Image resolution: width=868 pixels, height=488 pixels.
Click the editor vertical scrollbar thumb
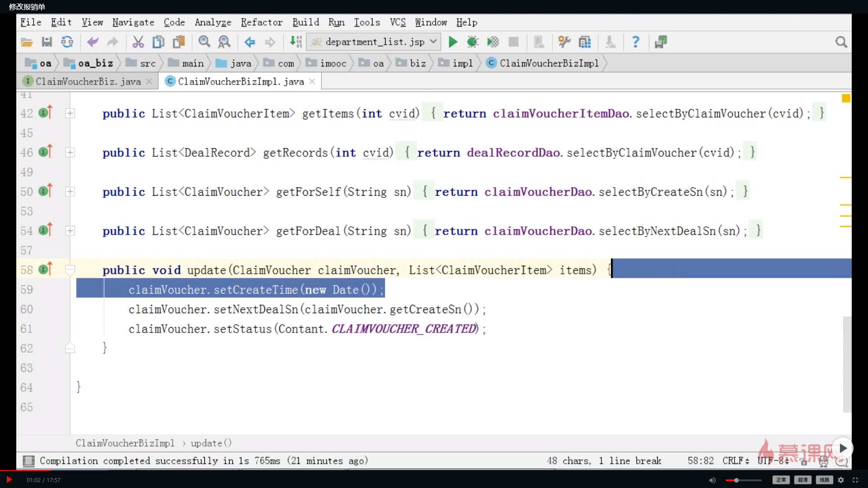pyautogui.click(x=847, y=364)
